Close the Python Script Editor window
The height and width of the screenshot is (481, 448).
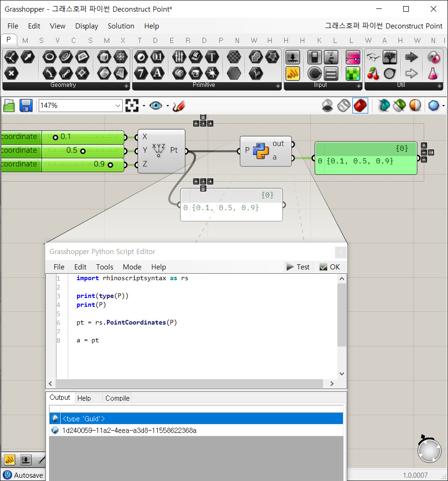click(x=341, y=253)
